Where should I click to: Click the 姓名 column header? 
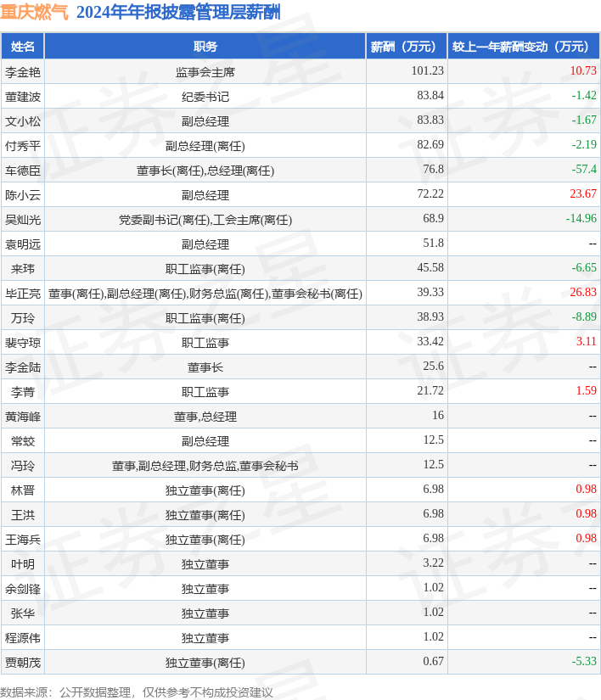pyautogui.click(x=22, y=47)
